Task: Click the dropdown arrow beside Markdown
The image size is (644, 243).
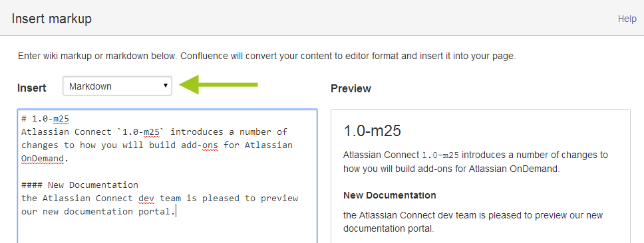Action: coord(165,86)
